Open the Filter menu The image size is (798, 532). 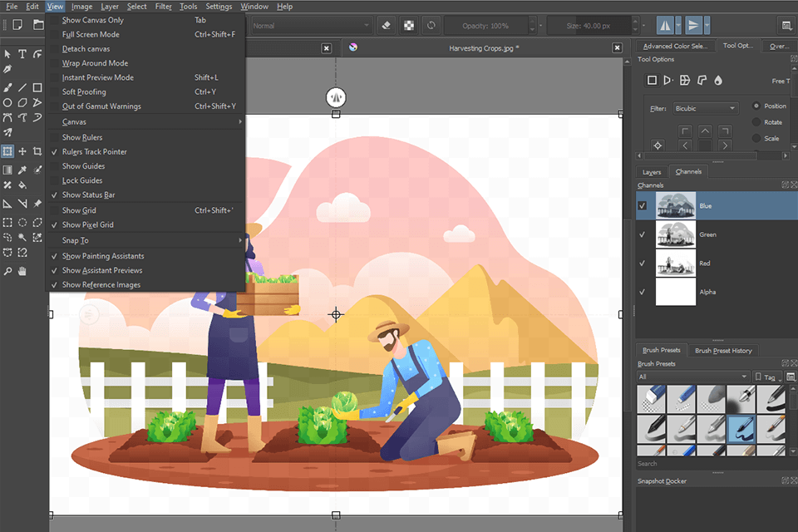(x=164, y=6)
